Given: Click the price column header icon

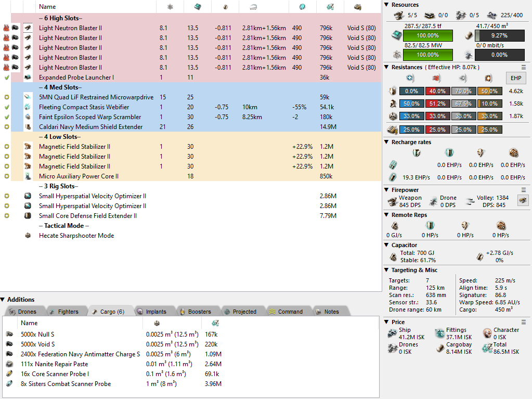Looking at the screenshot, I should click(x=330, y=7).
